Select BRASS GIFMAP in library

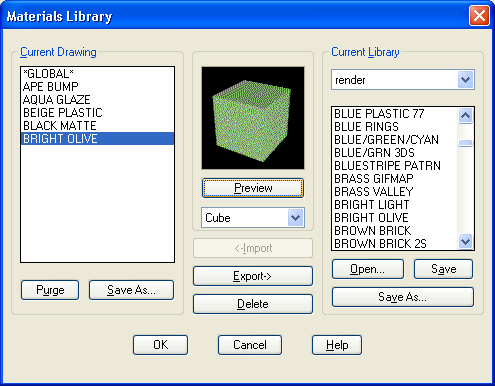click(395, 179)
